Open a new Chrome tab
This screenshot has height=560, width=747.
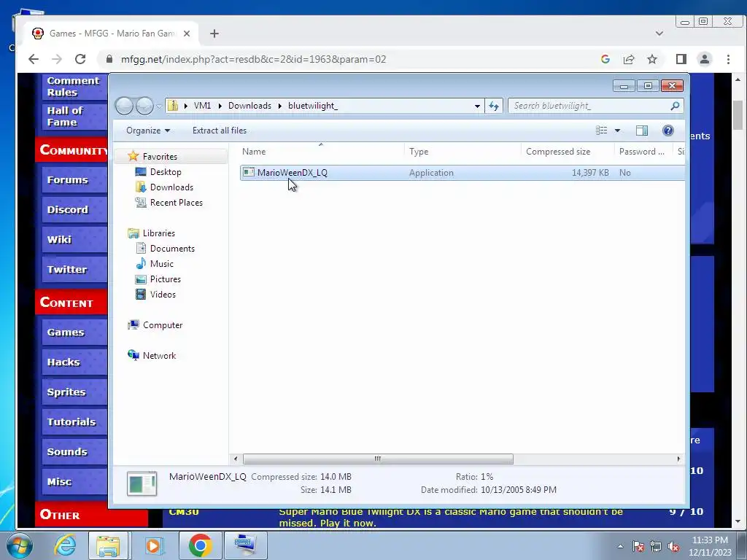click(214, 34)
